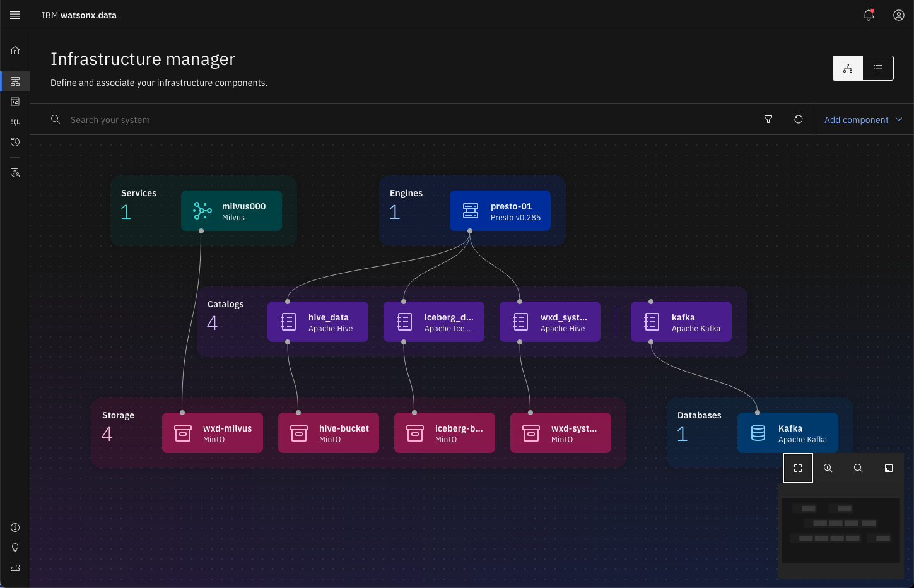Click the Milvus service icon

coord(202,211)
